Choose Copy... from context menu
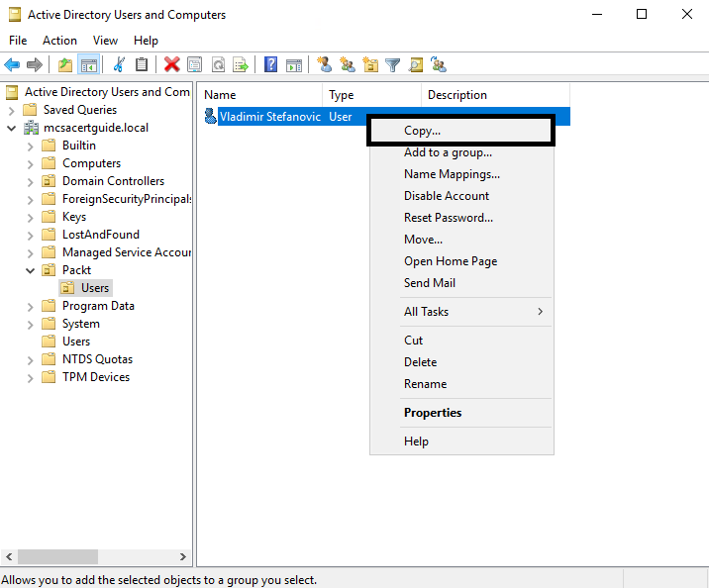The width and height of the screenshot is (709, 588). [x=423, y=131]
